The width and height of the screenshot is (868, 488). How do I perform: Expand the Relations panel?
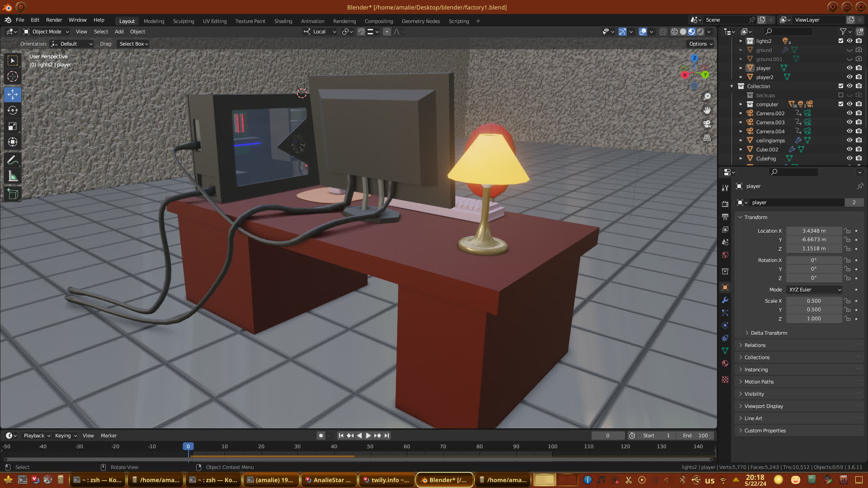click(755, 345)
